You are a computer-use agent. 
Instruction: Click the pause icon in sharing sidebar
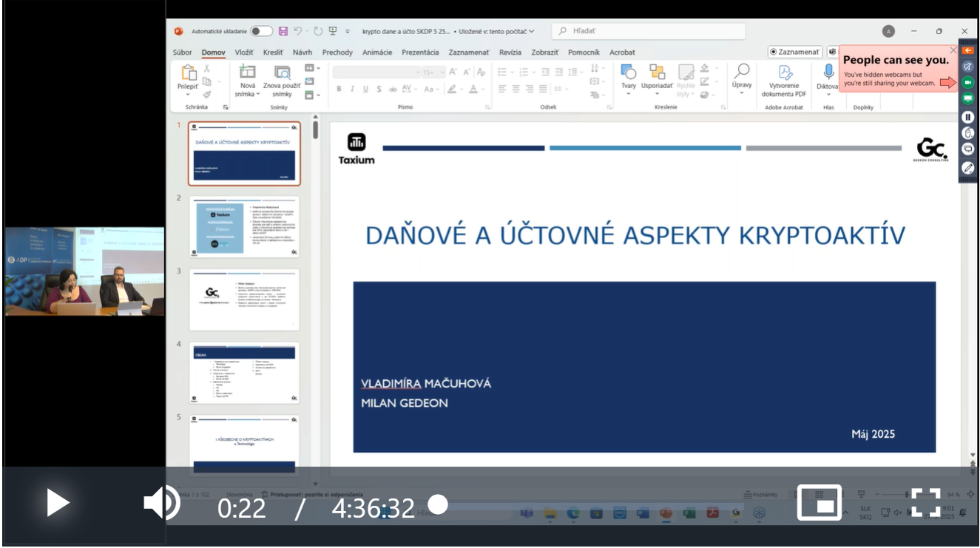point(968,117)
